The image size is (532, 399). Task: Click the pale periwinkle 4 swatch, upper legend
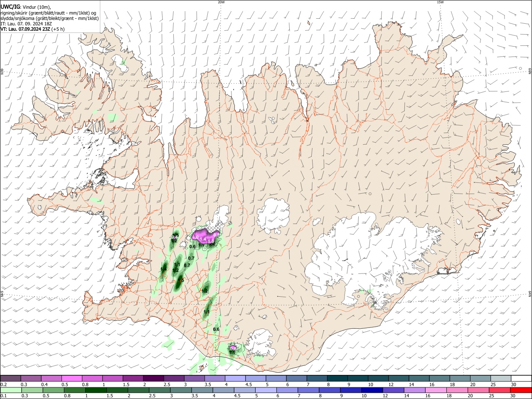[235, 378]
